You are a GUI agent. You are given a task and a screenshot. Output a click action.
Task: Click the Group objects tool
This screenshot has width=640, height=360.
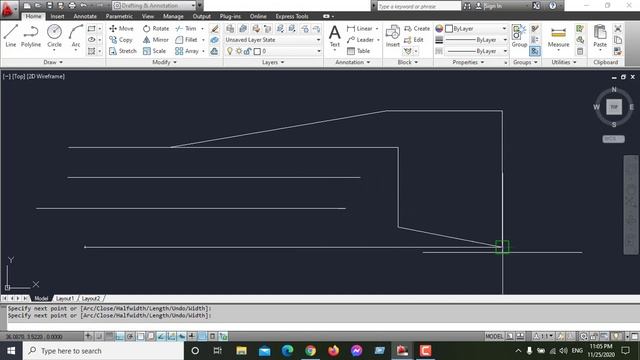point(519,36)
